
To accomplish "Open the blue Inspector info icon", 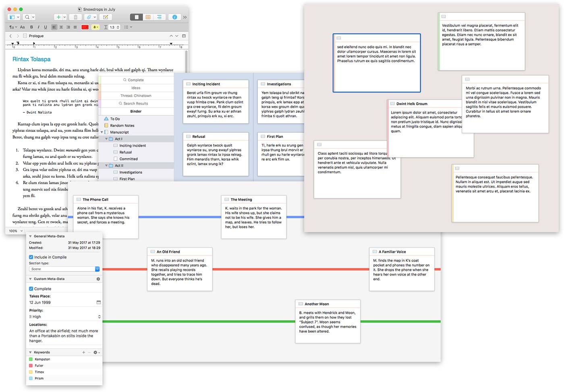I will (174, 17).
